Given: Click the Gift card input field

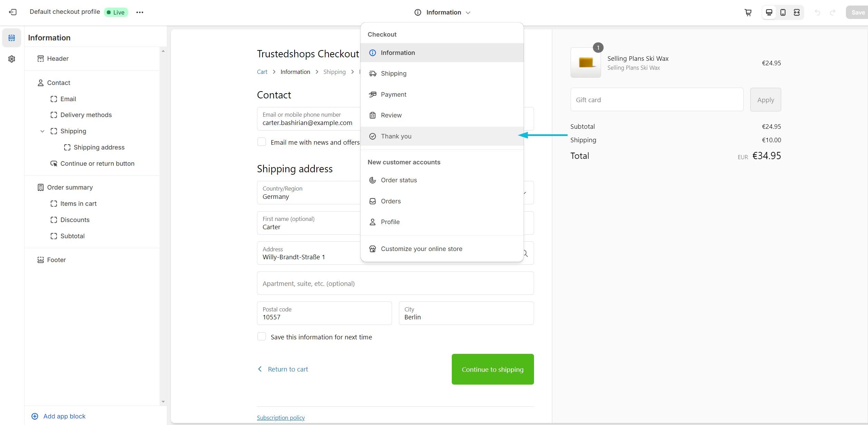Looking at the screenshot, I should pos(657,100).
